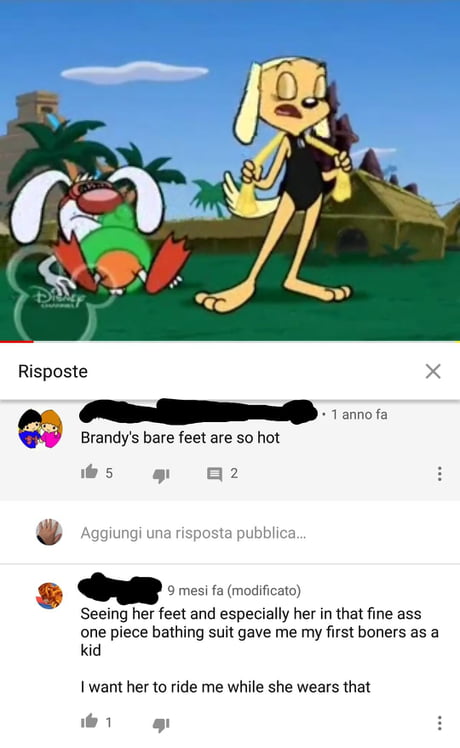Tap the Disney Channel watermark logo
The width and height of the screenshot is (460, 748).
tap(57, 297)
